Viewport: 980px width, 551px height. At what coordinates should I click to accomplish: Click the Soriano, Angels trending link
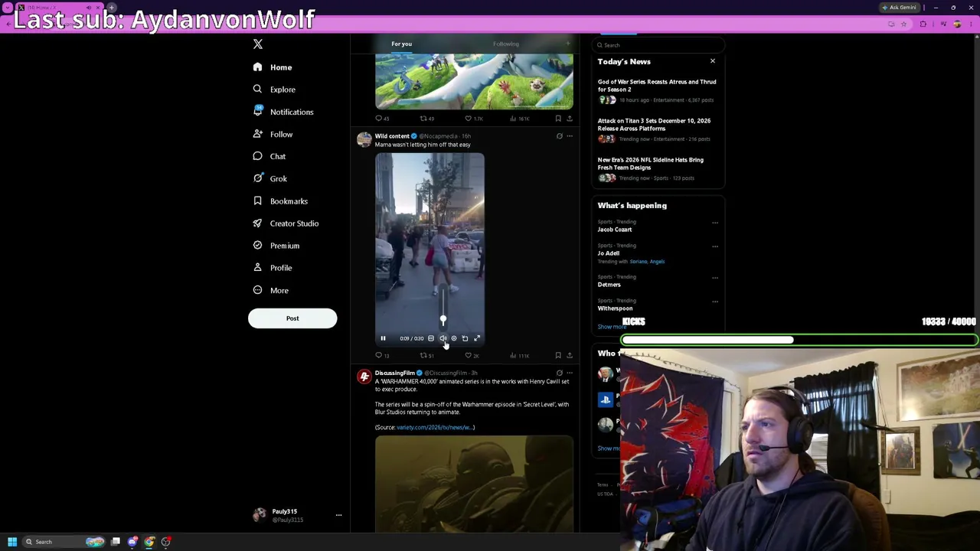[647, 262]
